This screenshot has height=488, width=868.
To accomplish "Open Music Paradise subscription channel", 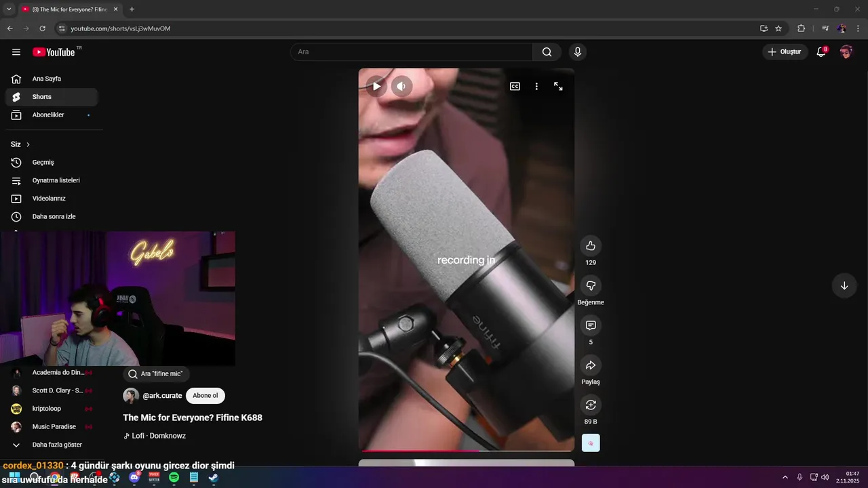I will [x=52, y=427].
